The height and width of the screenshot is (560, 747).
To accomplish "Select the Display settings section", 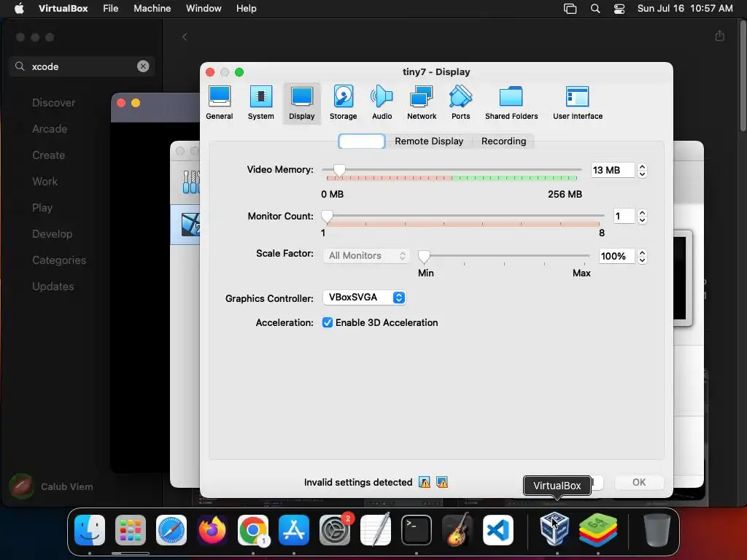I will [301, 104].
